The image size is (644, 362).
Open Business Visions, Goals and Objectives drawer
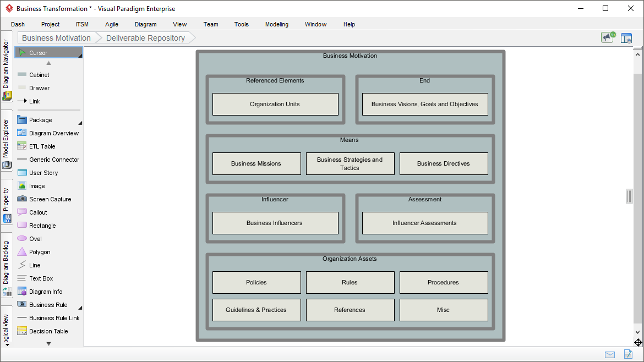pos(425,104)
